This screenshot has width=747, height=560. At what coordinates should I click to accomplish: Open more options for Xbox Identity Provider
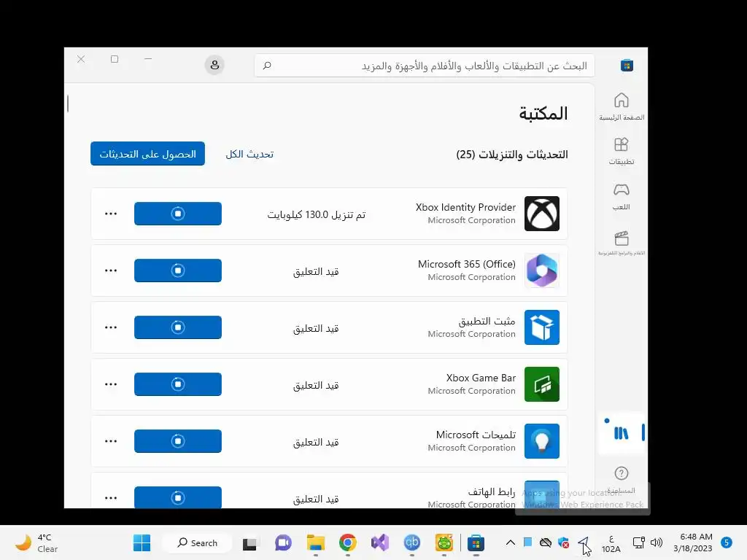111,214
